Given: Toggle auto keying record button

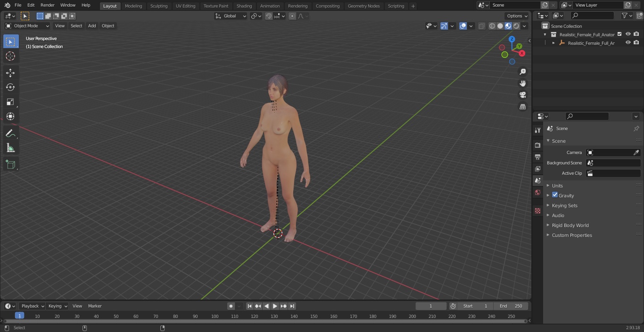Looking at the screenshot, I should click(x=231, y=306).
